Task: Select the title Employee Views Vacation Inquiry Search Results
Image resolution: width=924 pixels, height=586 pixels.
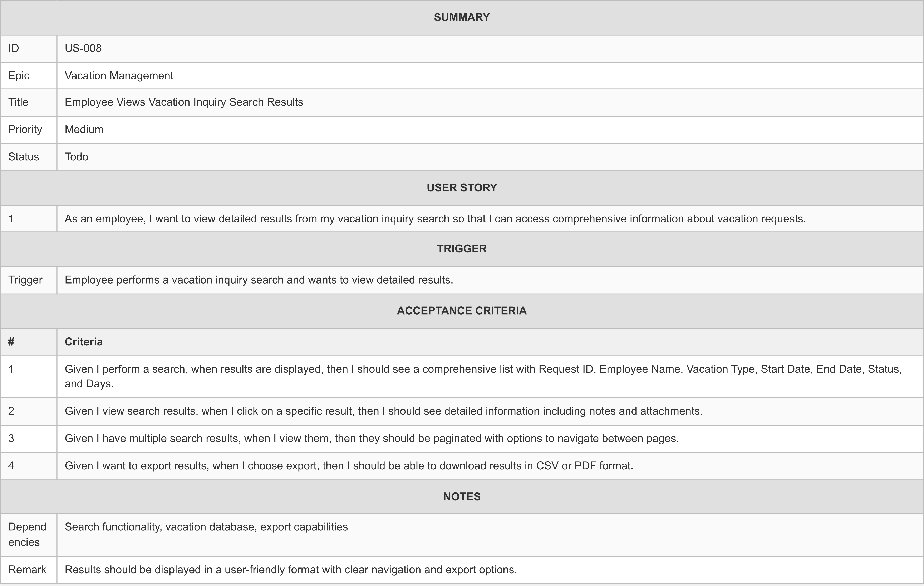Action: [184, 102]
